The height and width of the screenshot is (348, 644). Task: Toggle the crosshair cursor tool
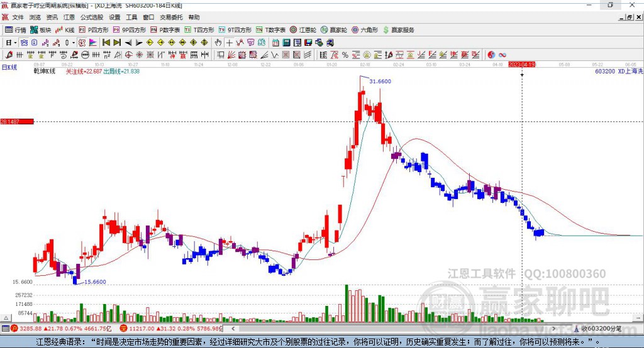230,43
